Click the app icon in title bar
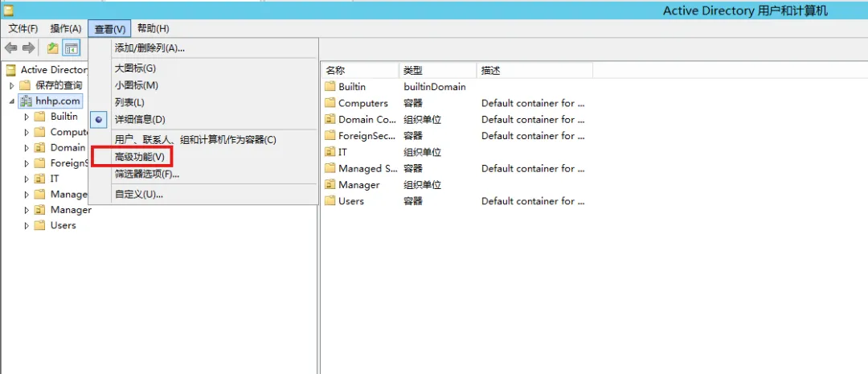868x374 pixels. (8, 10)
